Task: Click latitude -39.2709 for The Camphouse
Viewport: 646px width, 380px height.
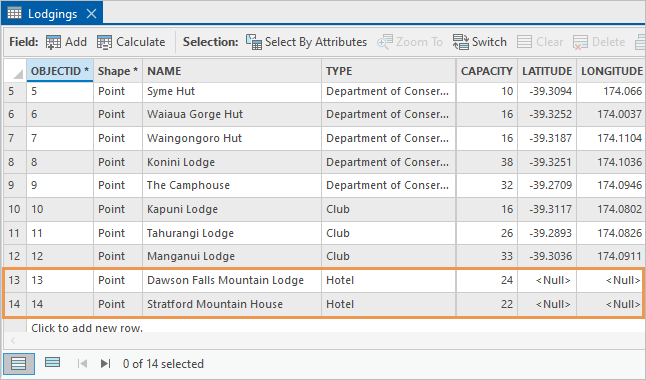Action: click(x=547, y=185)
